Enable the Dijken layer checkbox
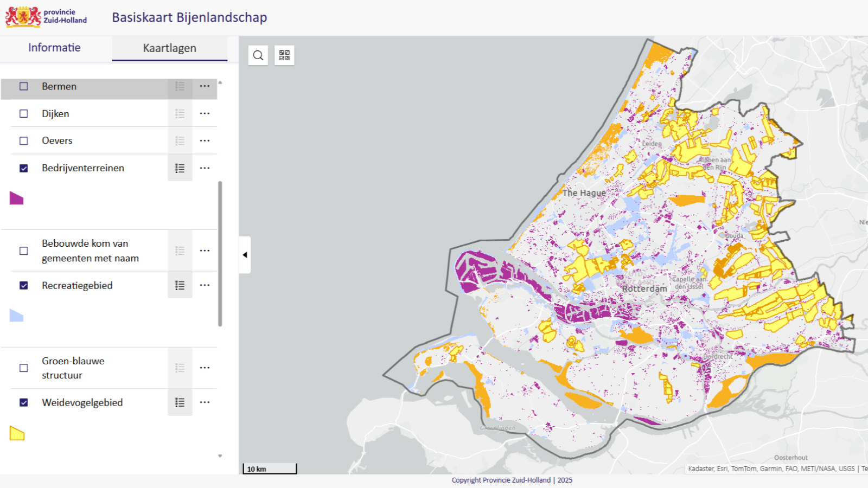This screenshot has height=488, width=868. click(24, 114)
